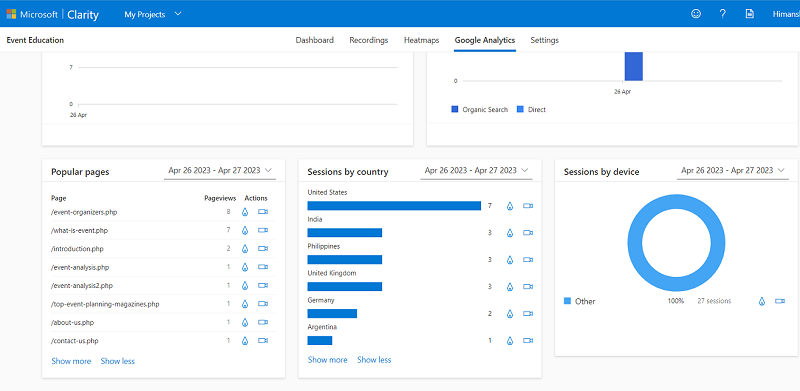The width and height of the screenshot is (800, 391).
Task: Click the 27 sessions value text
Action: point(714,301)
